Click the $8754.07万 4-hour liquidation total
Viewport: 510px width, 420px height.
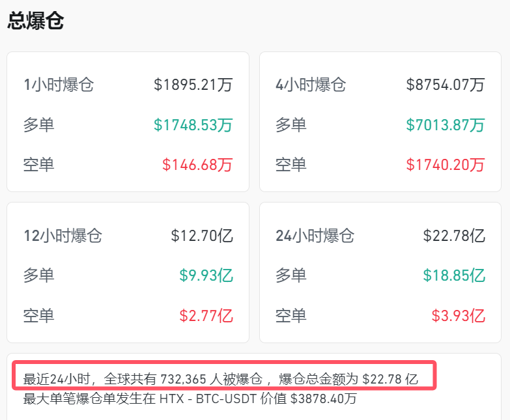446,85
